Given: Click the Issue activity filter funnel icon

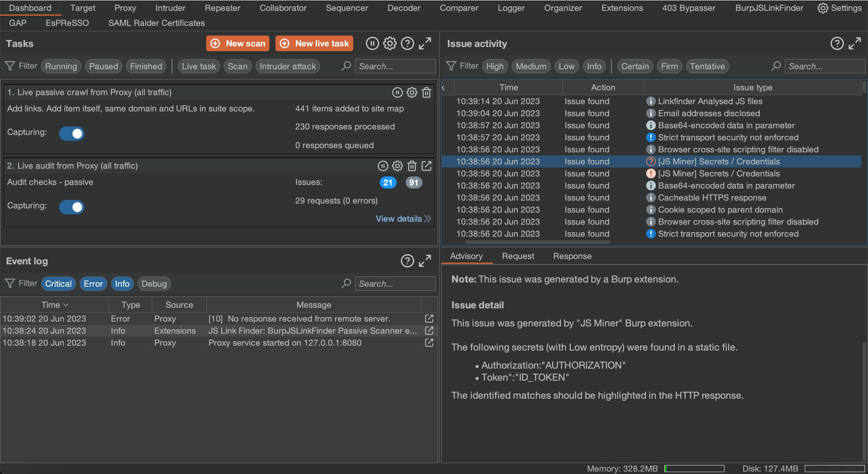Looking at the screenshot, I should tap(451, 66).
